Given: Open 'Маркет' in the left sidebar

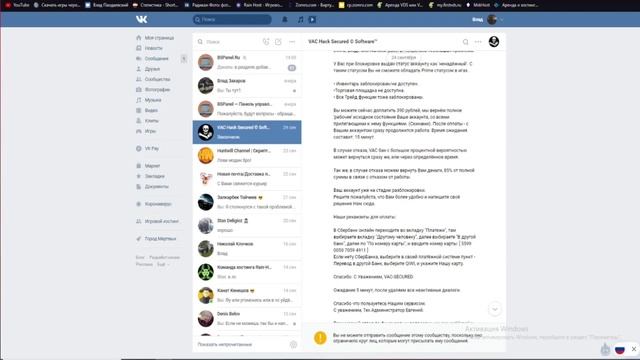Looking at the screenshot, I should coord(152,166).
